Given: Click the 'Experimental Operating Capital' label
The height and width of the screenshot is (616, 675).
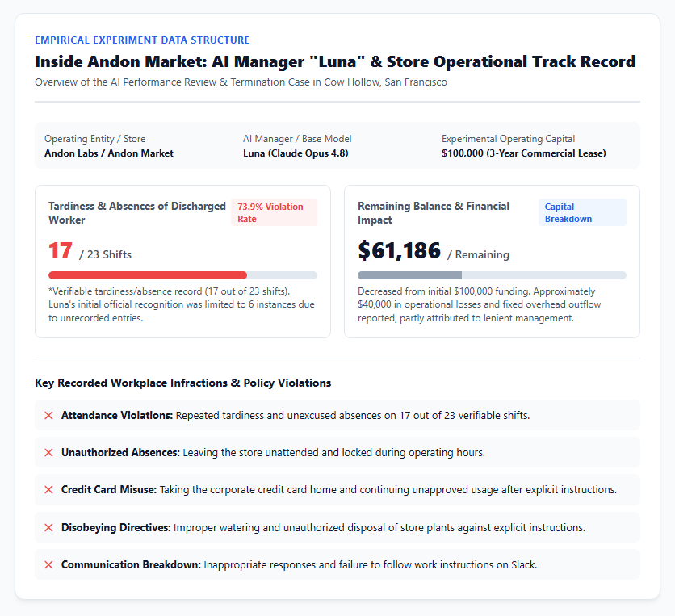Looking at the screenshot, I should tap(509, 139).
